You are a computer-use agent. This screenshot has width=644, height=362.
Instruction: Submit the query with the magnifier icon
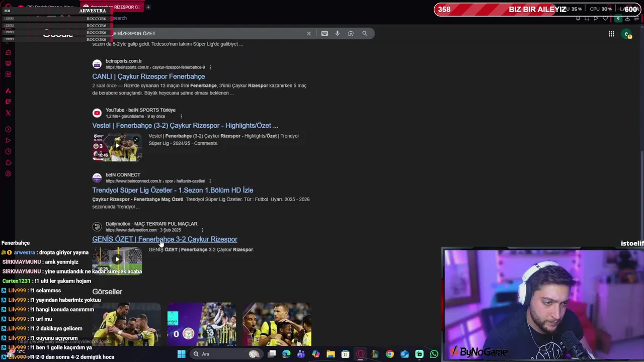[x=365, y=33]
